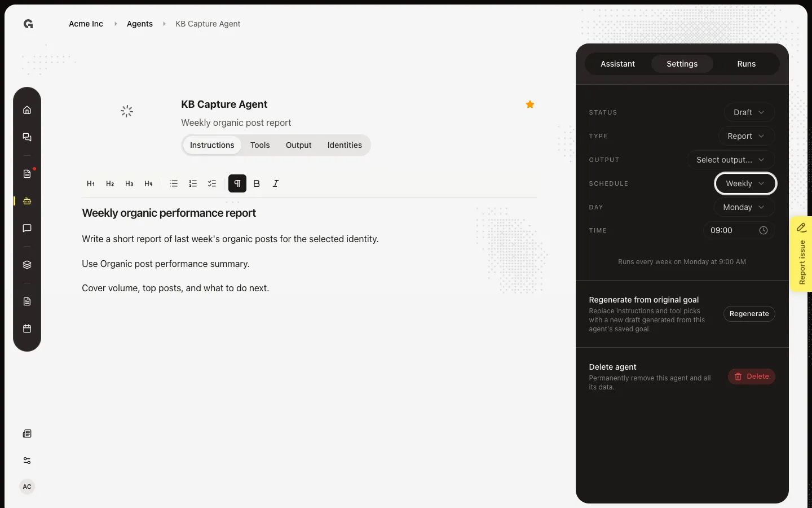The width and height of the screenshot is (812, 508).
Task: Open the Schedule Weekly dropdown
Action: coord(745,183)
